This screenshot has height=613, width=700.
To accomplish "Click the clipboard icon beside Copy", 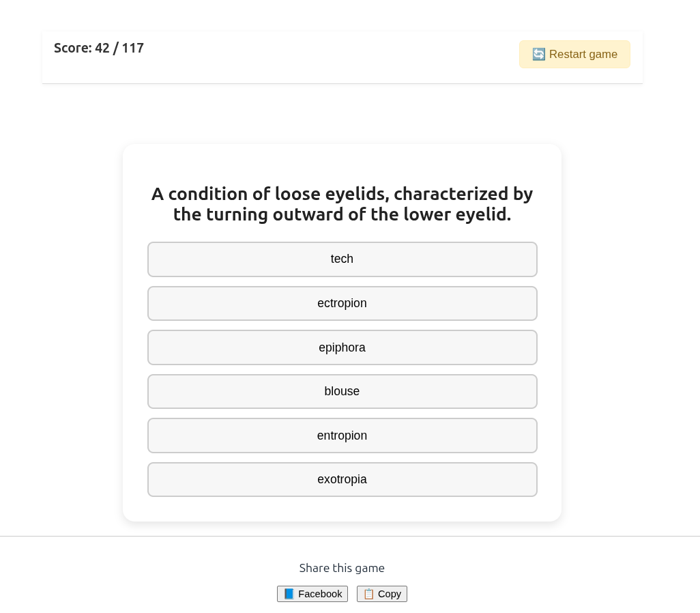I will (x=368, y=594).
